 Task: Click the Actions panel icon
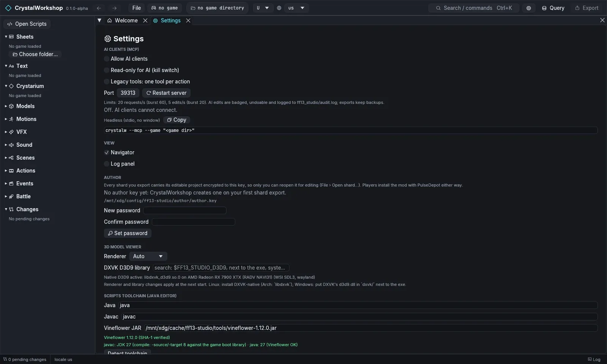coord(11,171)
